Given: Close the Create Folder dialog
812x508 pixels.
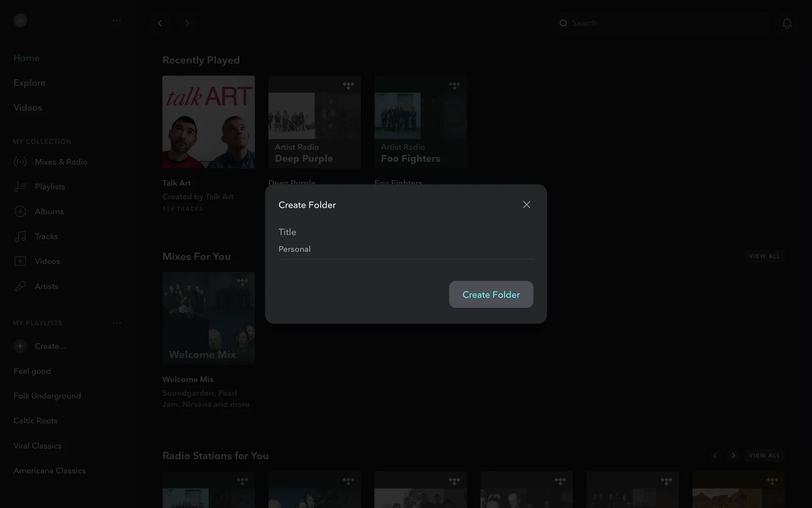Looking at the screenshot, I should pos(526,205).
